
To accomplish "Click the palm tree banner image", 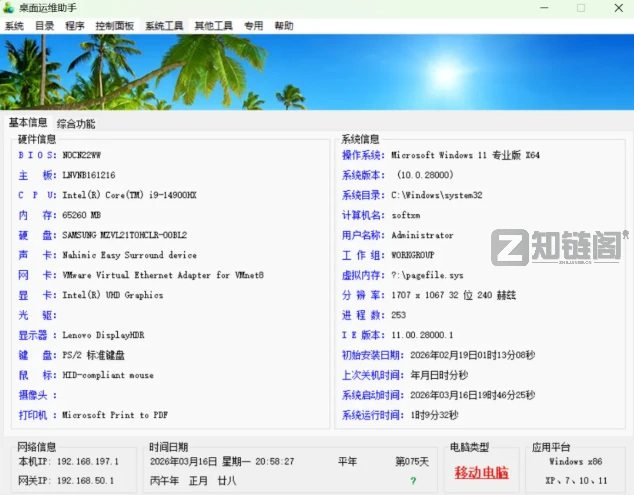I will tap(317, 72).
